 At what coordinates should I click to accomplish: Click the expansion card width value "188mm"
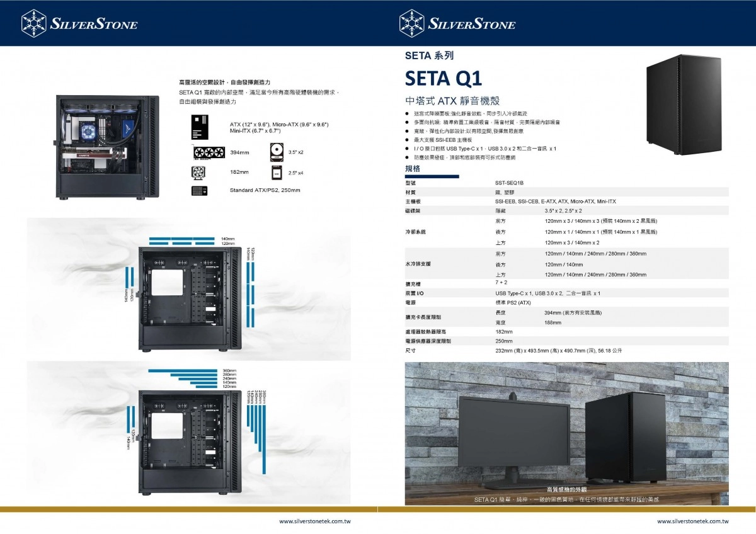coord(553,322)
